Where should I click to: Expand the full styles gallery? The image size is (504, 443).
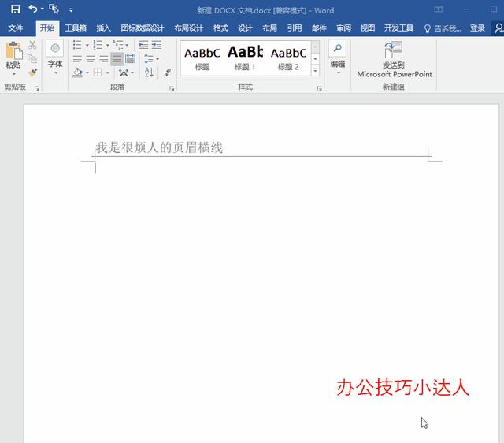tap(316, 70)
